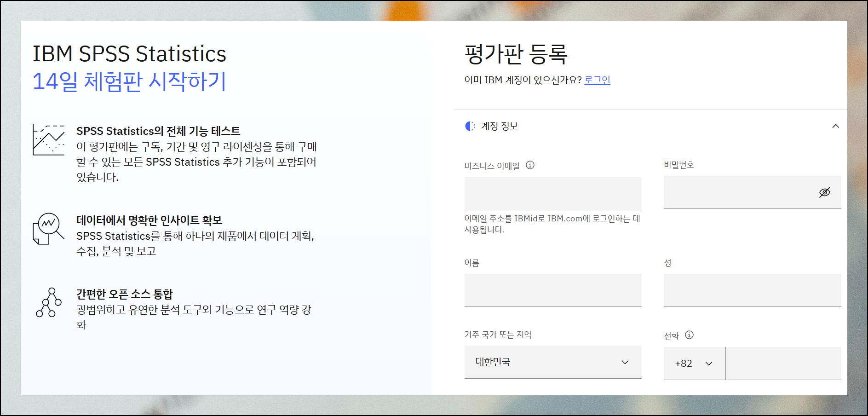
Task: Click the chart icon beside 전체 기능 테스트
Action: point(49,140)
